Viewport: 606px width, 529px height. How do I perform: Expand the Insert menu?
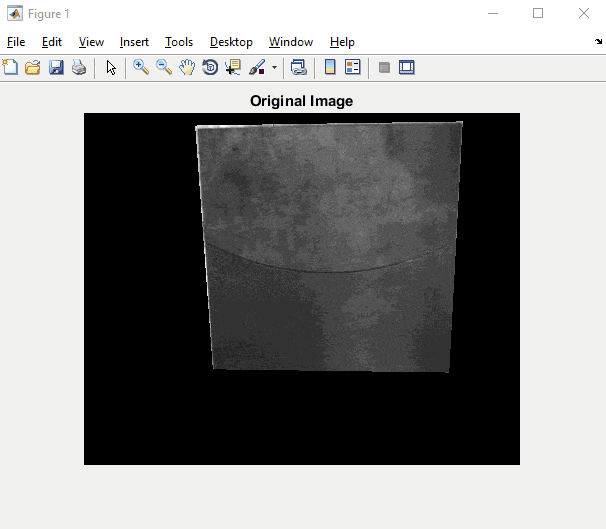pos(134,42)
